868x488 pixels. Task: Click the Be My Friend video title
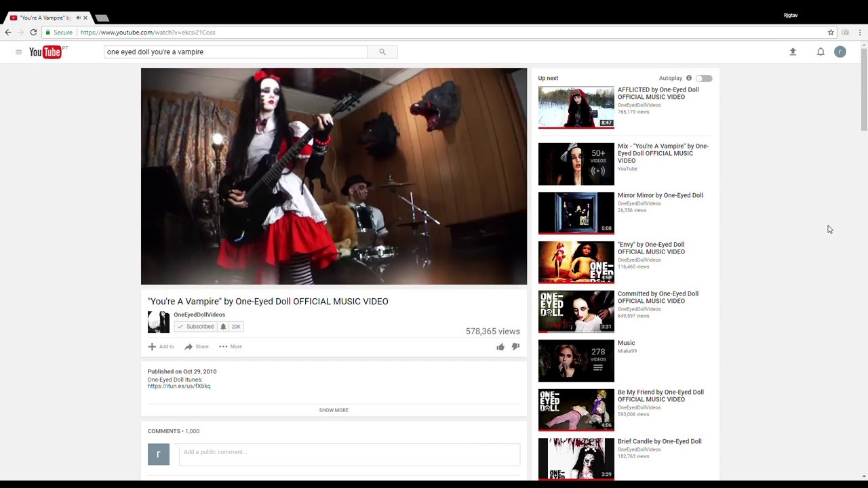click(x=660, y=396)
